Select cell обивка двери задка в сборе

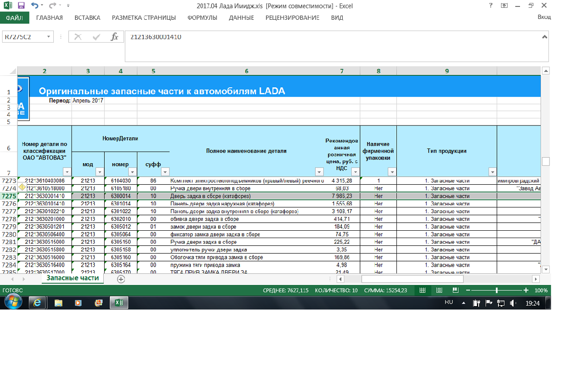point(246,219)
